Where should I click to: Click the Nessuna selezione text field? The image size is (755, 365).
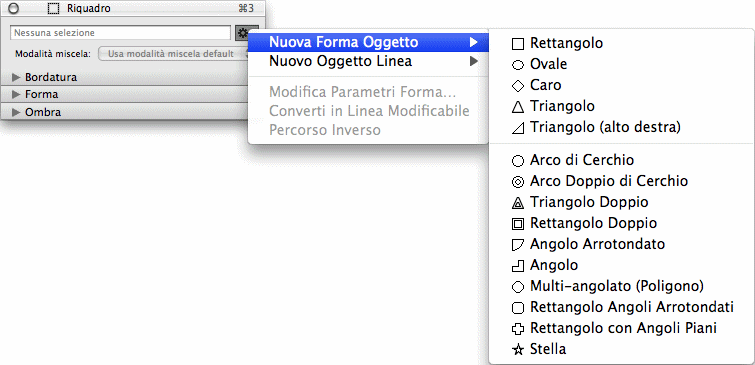(x=120, y=33)
